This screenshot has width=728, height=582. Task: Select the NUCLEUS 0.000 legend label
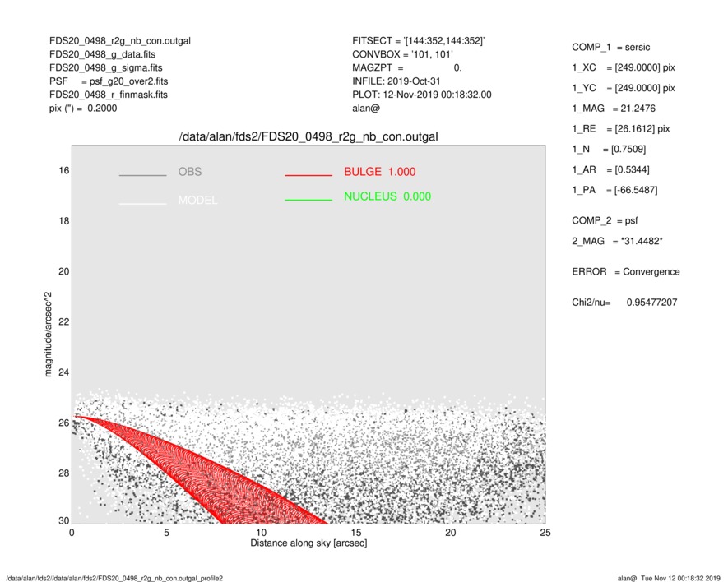387,196
